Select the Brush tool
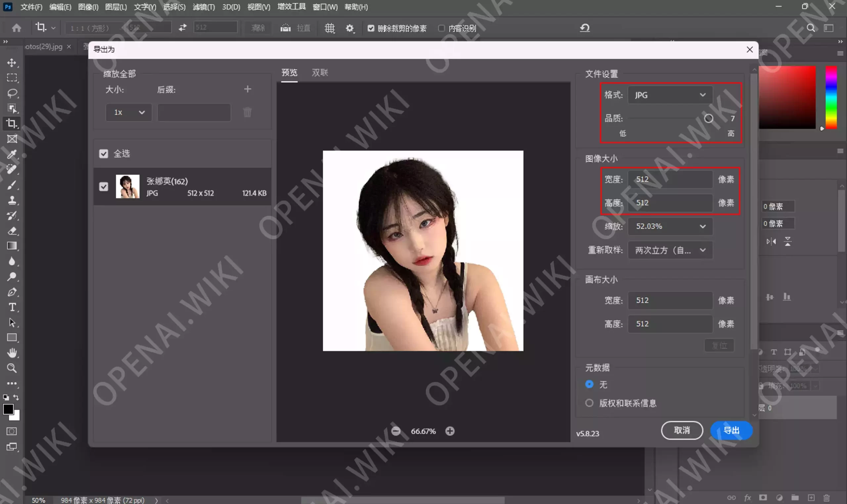 point(12,185)
